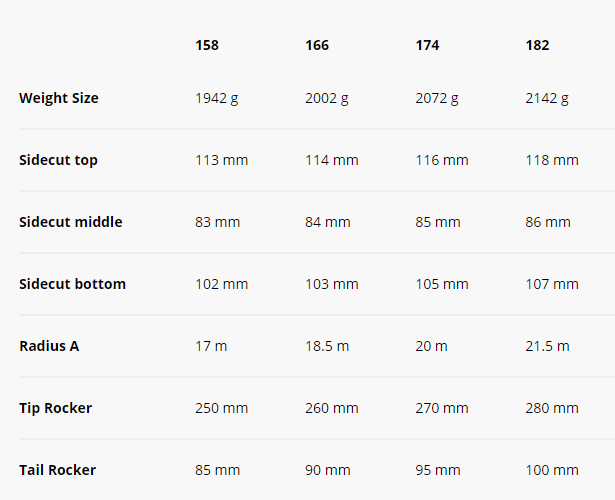The width and height of the screenshot is (615, 500).
Task: Select the 270 mm tip rocker cell
Action: pos(442,408)
